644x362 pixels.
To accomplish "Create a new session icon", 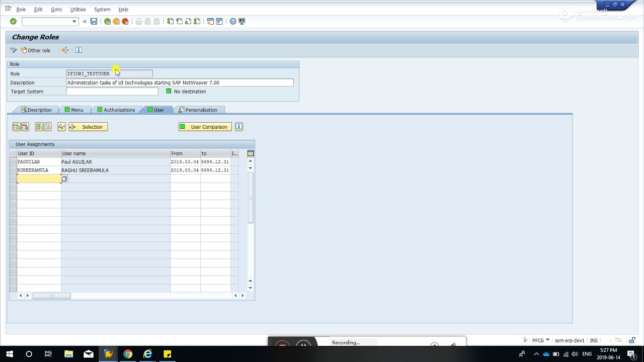I will (x=210, y=21).
